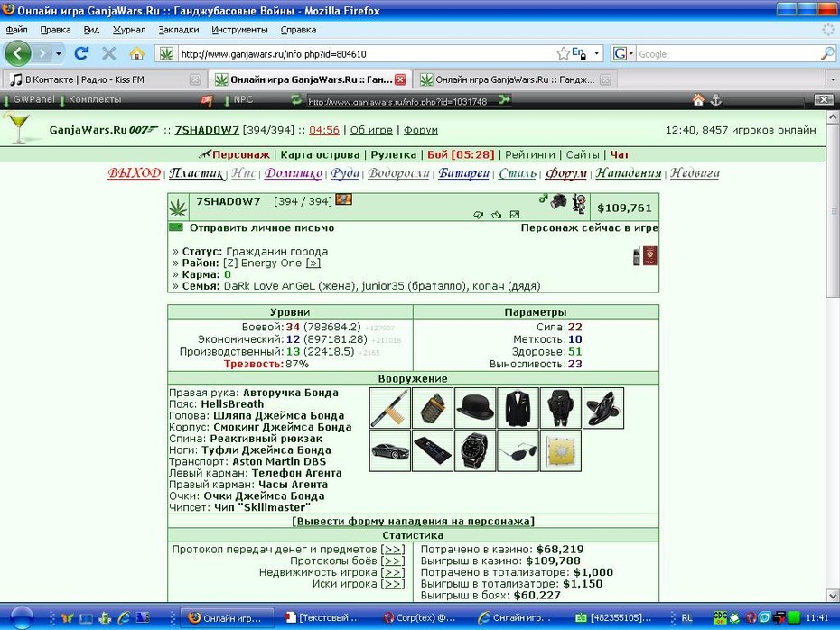The image size is (840, 630).
Task: Open the Карта острова link
Action: pyautogui.click(x=320, y=154)
